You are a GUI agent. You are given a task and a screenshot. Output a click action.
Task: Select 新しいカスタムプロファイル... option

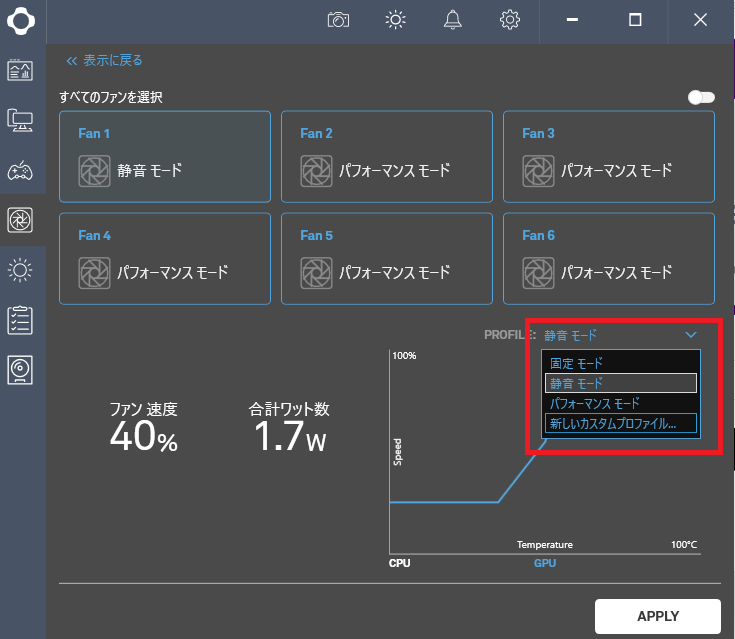point(621,423)
